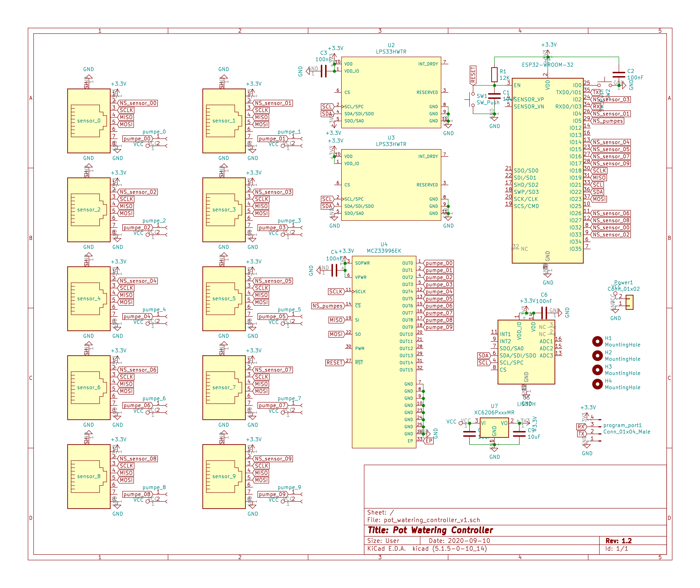
Task: Select the H1 mounting hole
Action: (597, 341)
